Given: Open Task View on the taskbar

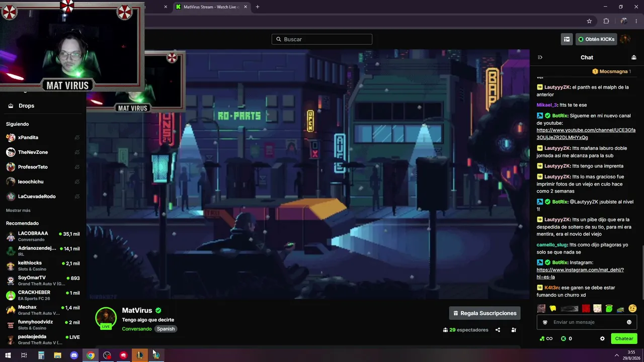Looking at the screenshot, I should click(x=24, y=355).
